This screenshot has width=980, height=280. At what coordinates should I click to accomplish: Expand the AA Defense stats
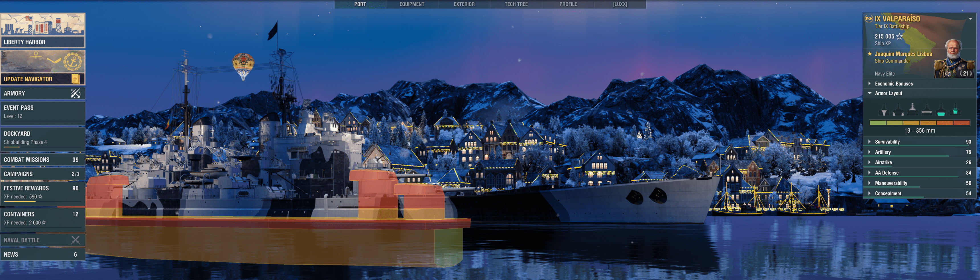[x=920, y=173]
